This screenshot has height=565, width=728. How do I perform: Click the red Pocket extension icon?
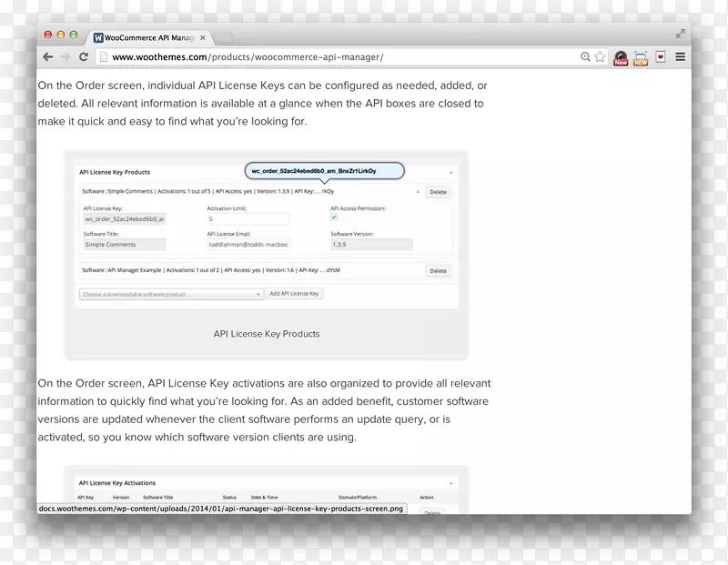point(661,57)
